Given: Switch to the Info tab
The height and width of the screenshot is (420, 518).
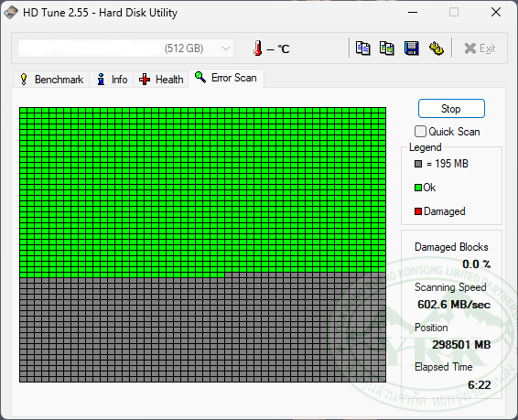Looking at the screenshot, I should (x=112, y=80).
